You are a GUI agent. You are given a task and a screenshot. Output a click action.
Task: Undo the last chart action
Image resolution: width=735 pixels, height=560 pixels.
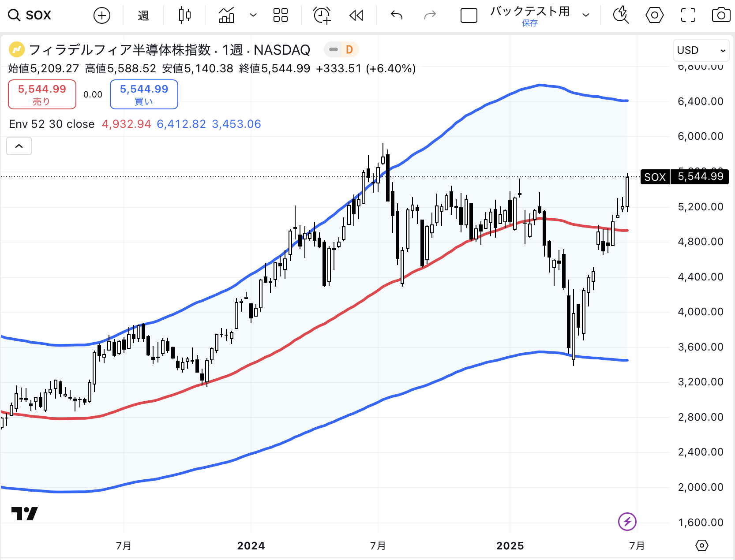pyautogui.click(x=397, y=16)
